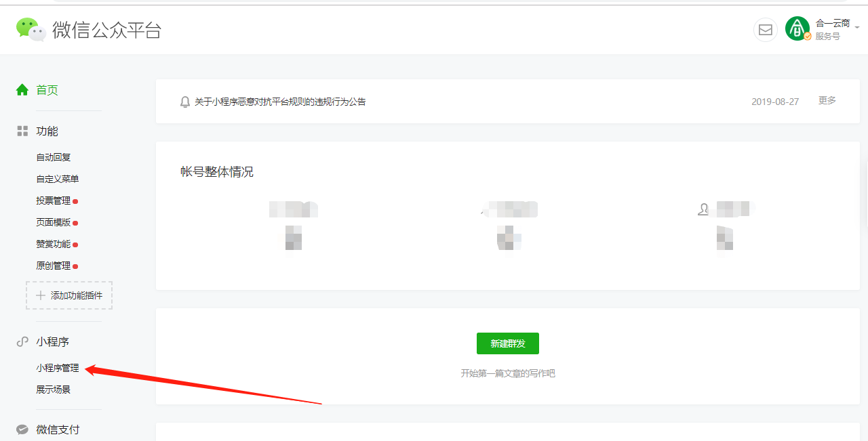Open 小程序管理 in sidebar
The height and width of the screenshot is (441, 868).
58,368
